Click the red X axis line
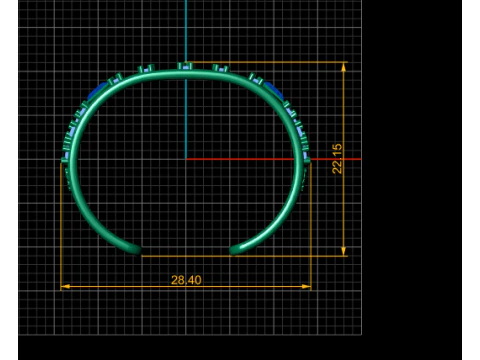This screenshot has width=480, height=360. click(273, 159)
